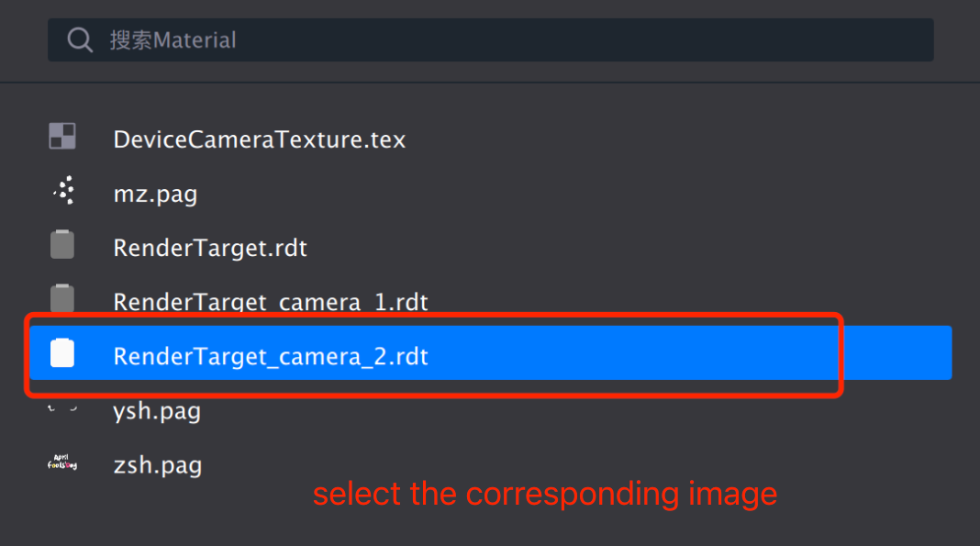Choose the ysh.pag file name
Screen dimensions: 980x546
[x=157, y=410]
